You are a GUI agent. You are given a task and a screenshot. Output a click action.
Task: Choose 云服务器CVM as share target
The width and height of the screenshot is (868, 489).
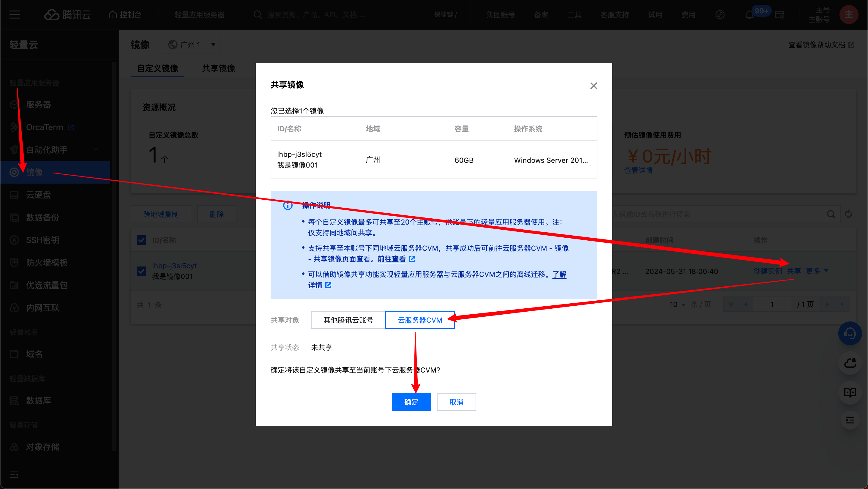pos(420,320)
